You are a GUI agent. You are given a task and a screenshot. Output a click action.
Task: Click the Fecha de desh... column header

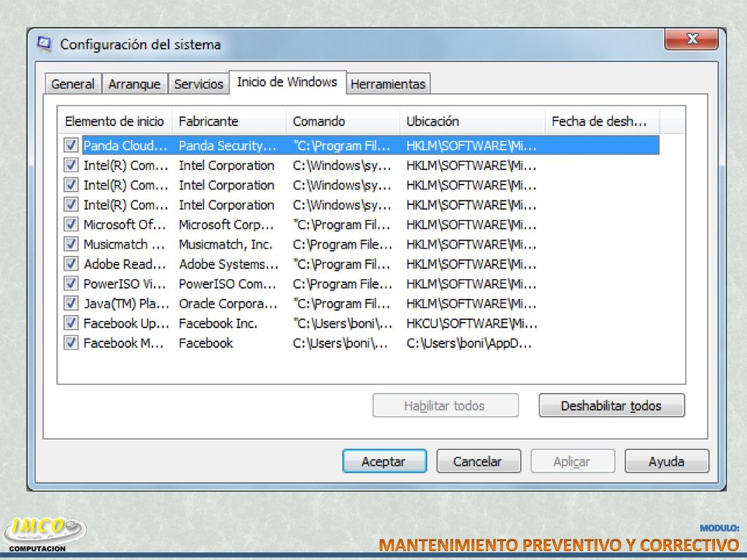click(x=602, y=122)
